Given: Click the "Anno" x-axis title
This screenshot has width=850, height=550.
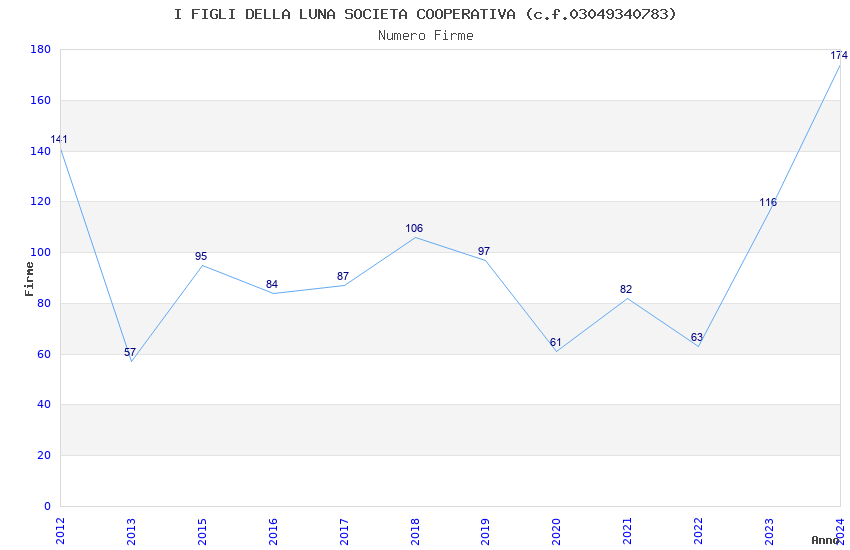Looking at the screenshot, I should coord(825,540).
